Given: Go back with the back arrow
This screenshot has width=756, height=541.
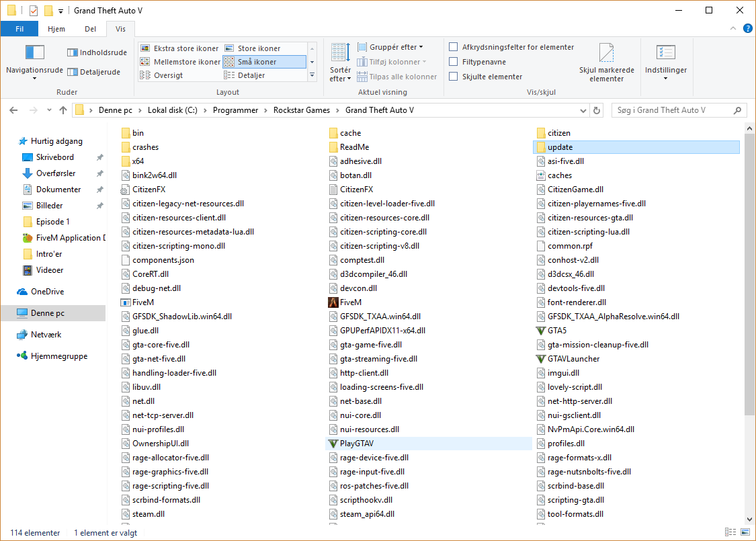Looking at the screenshot, I should pyautogui.click(x=13, y=110).
